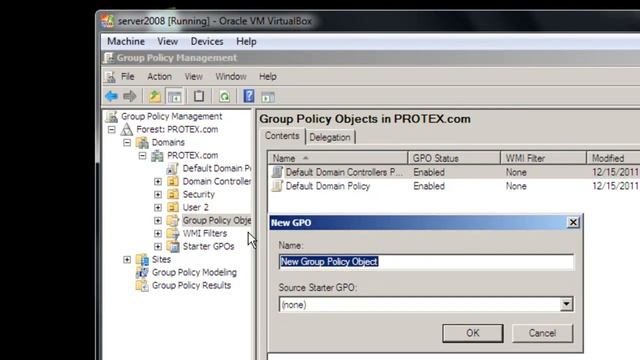Screen dimensions: 640x360
Task: Open the blue Help toolbar icon
Action: [x=249, y=96]
